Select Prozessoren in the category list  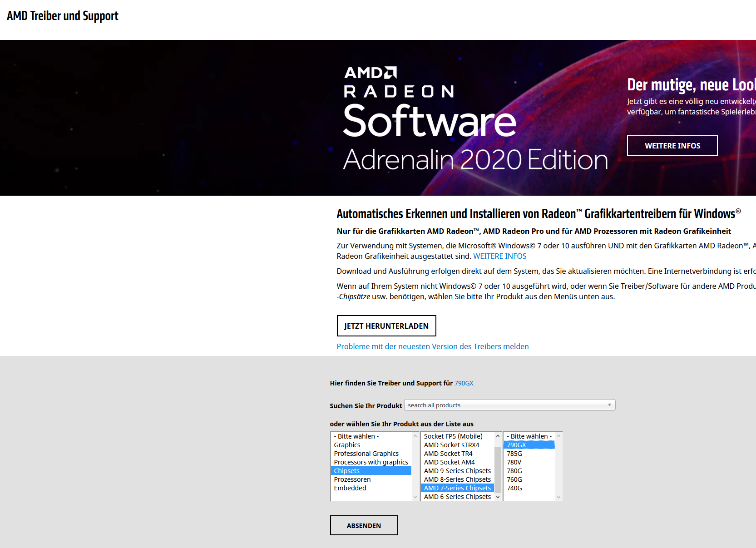pyautogui.click(x=371, y=479)
